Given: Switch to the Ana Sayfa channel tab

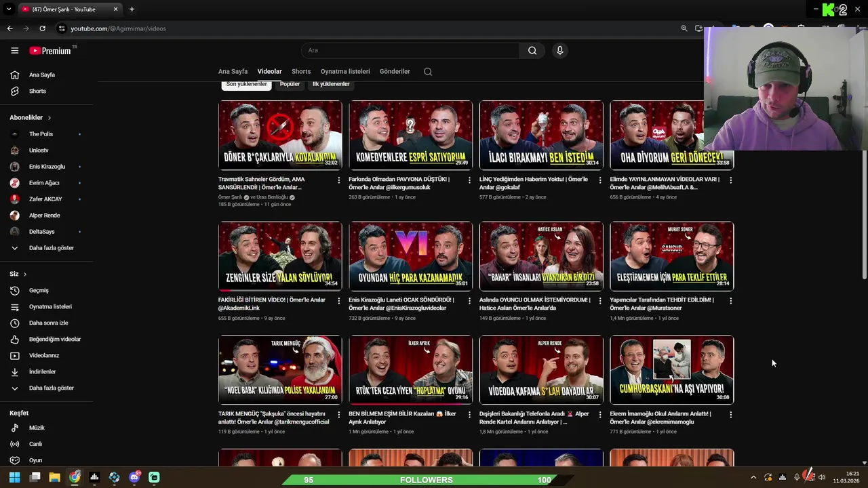Looking at the screenshot, I should pos(233,71).
